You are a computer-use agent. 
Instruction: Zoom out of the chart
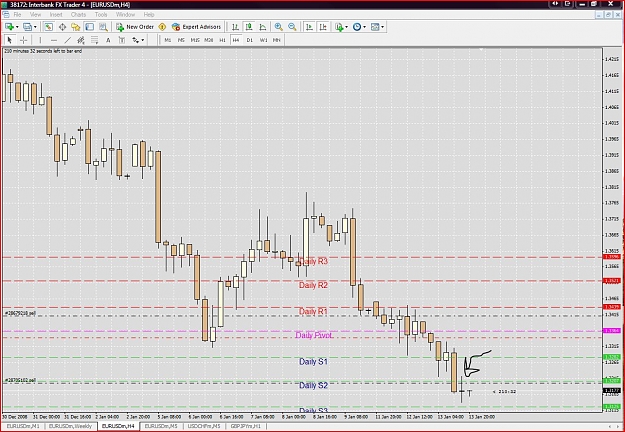pos(292,27)
